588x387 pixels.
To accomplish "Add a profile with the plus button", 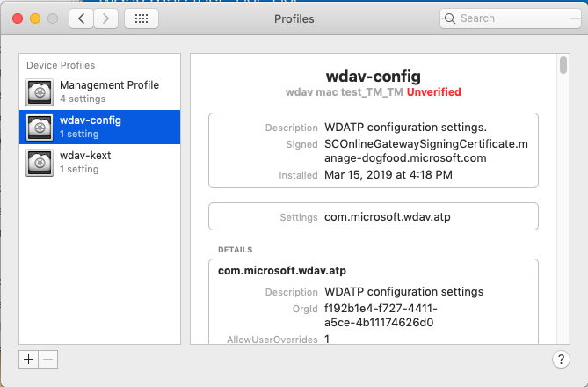I will [28, 359].
